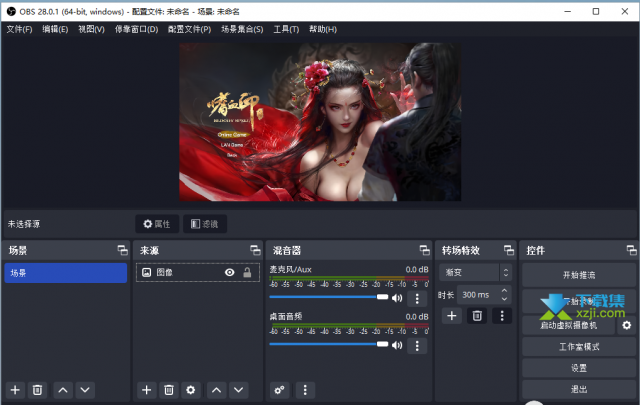Click the game preview canvas
The image size is (640, 405).
pyautogui.click(x=320, y=122)
